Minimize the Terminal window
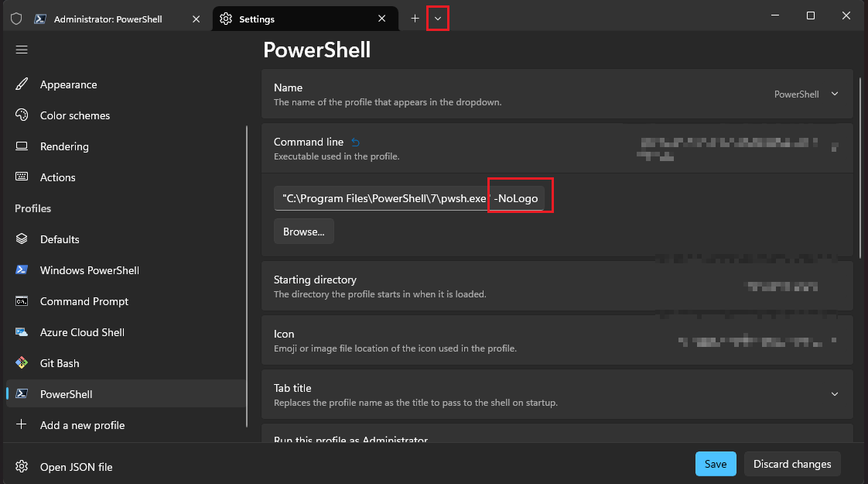This screenshot has height=484, width=868. (775, 15)
